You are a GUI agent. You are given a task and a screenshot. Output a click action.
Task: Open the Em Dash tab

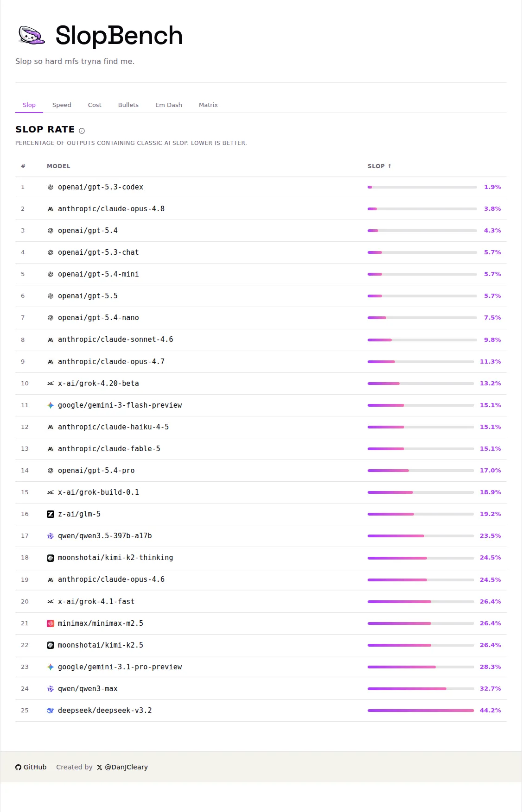[x=169, y=105]
